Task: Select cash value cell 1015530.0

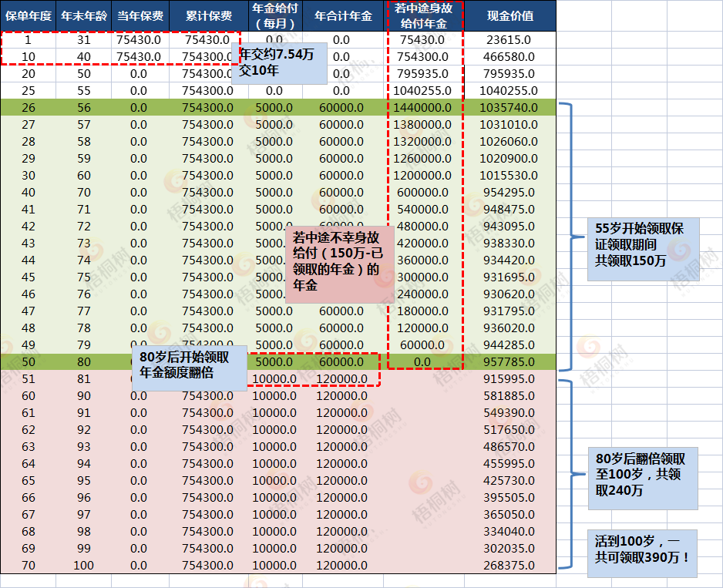Action: (509, 175)
